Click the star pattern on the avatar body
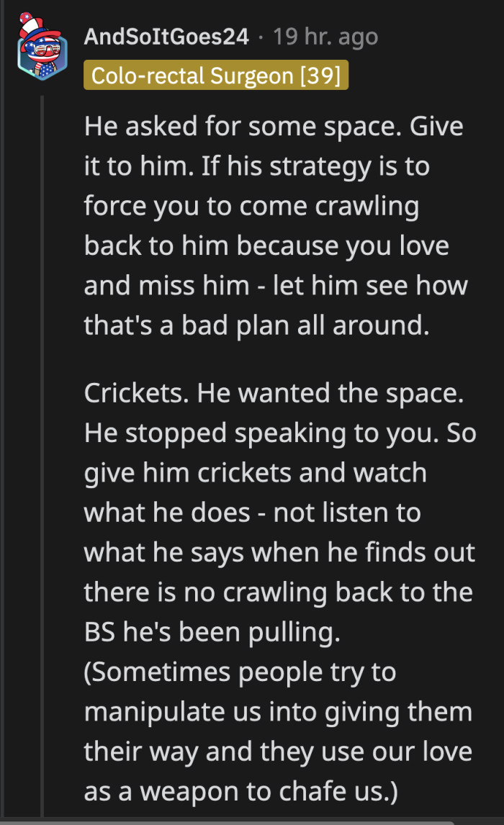Image resolution: width=504 pixels, height=825 pixels. (47, 70)
